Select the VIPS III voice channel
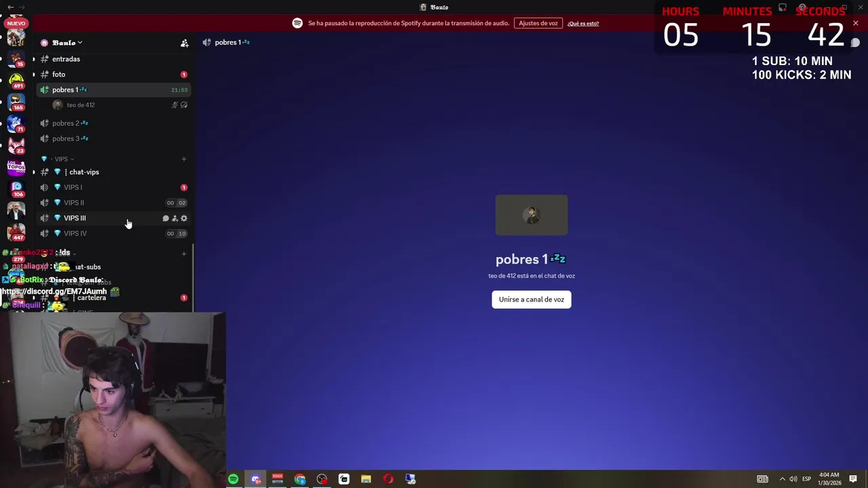868x488 pixels. click(x=113, y=218)
